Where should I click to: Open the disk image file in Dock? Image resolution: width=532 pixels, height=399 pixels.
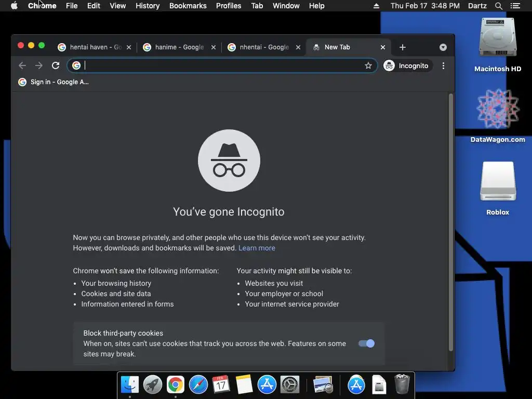(x=379, y=385)
